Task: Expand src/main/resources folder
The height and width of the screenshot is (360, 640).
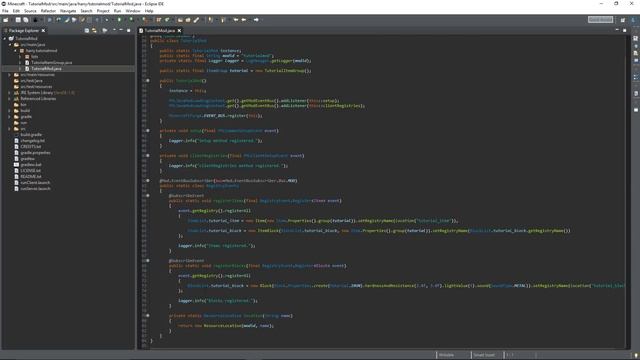Action: click(10, 75)
